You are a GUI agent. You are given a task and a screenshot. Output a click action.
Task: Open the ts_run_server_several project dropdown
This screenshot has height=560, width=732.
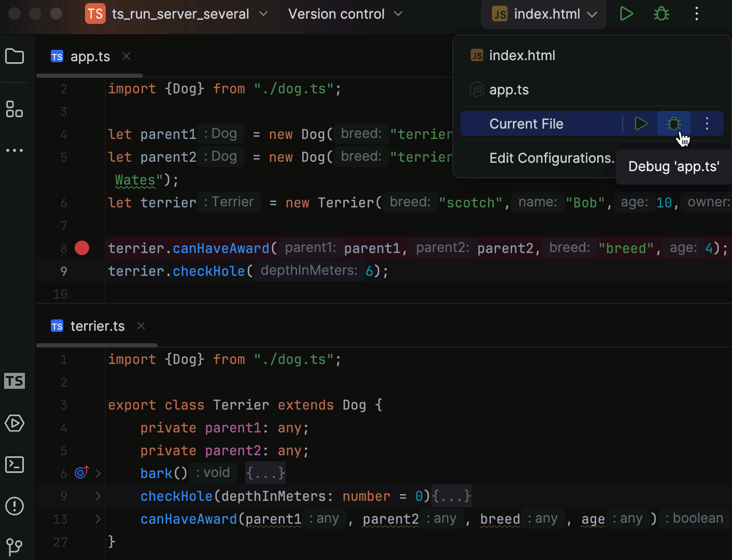coord(180,13)
